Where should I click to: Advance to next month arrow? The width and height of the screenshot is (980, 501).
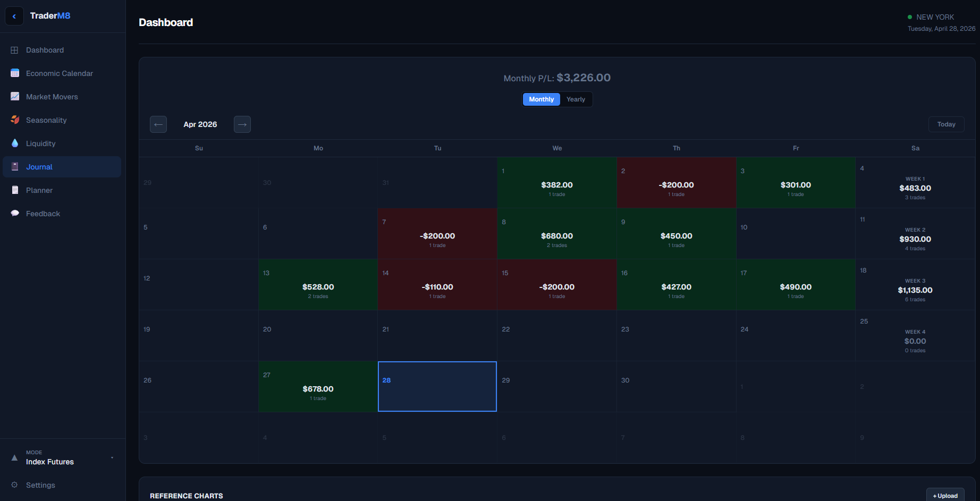click(242, 124)
